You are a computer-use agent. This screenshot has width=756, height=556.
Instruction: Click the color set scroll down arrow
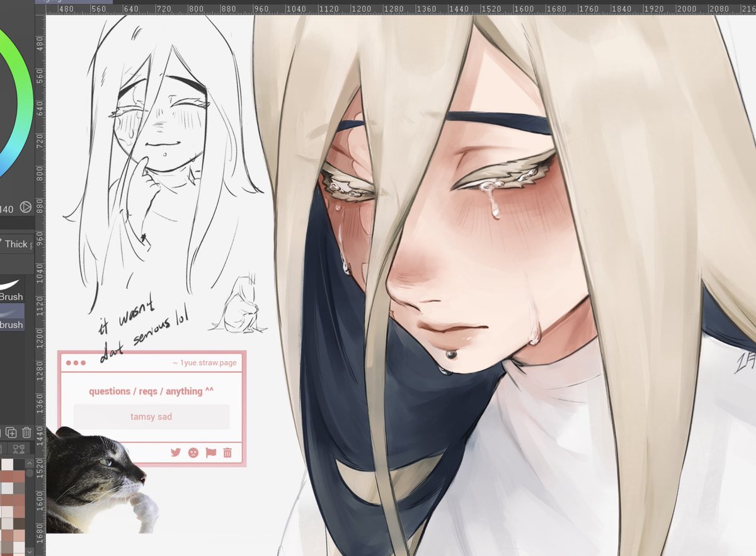click(x=30, y=551)
